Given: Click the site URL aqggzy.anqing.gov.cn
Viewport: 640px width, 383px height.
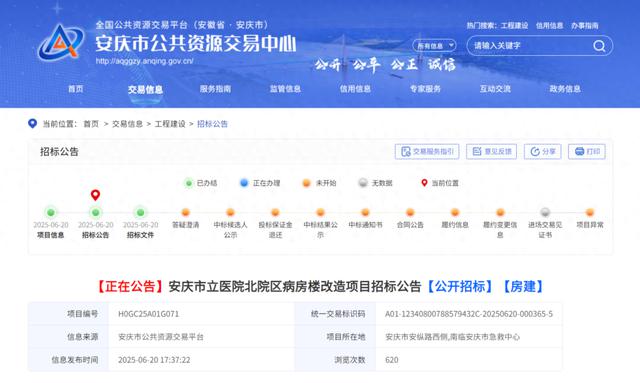Looking at the screenshot, I should point(144,61).
